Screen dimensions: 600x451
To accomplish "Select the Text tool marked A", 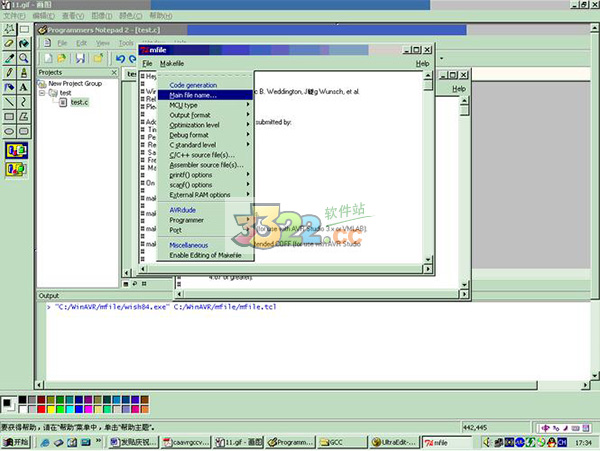I will [x=24, y=87].
